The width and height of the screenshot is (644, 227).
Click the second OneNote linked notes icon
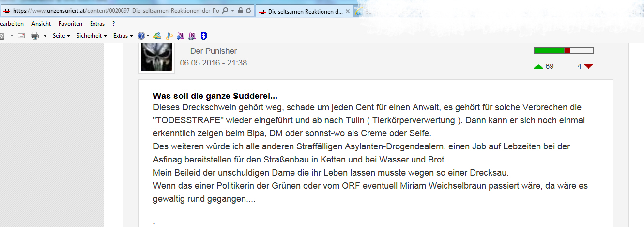[192, 36]
